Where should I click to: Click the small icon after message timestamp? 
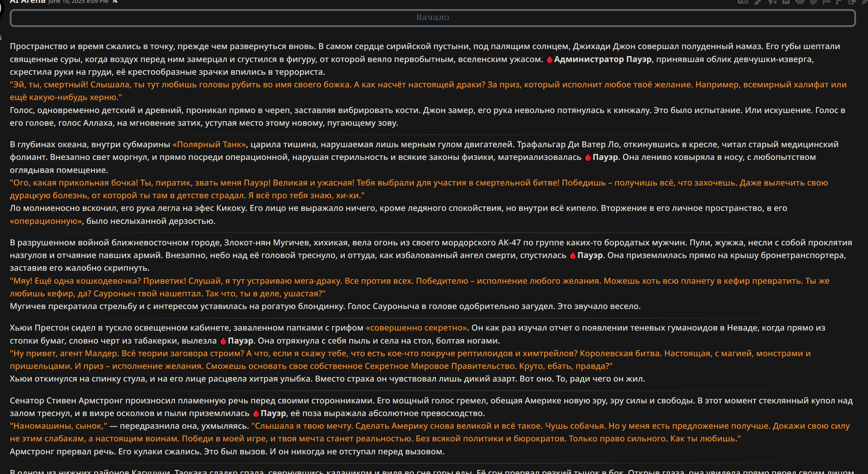pos(115,1)
